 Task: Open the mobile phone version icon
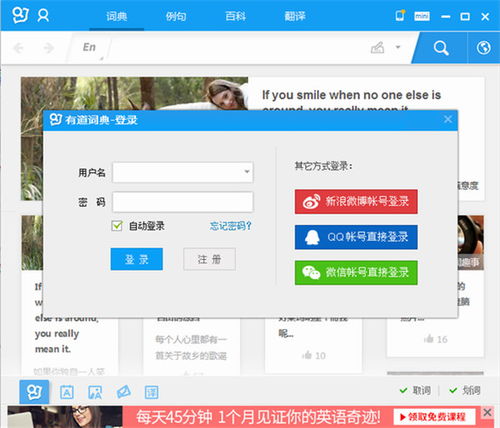coord(400,15)
